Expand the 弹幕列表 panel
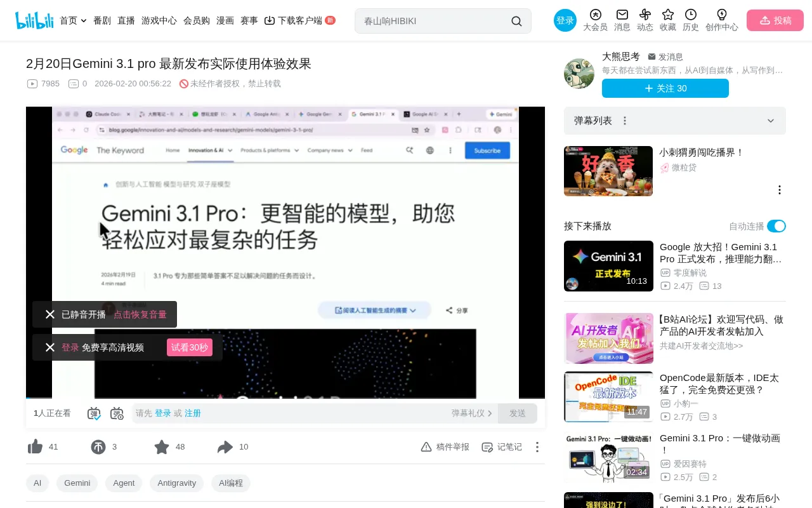Screen dimensions: 812x508 coord(771,121)
